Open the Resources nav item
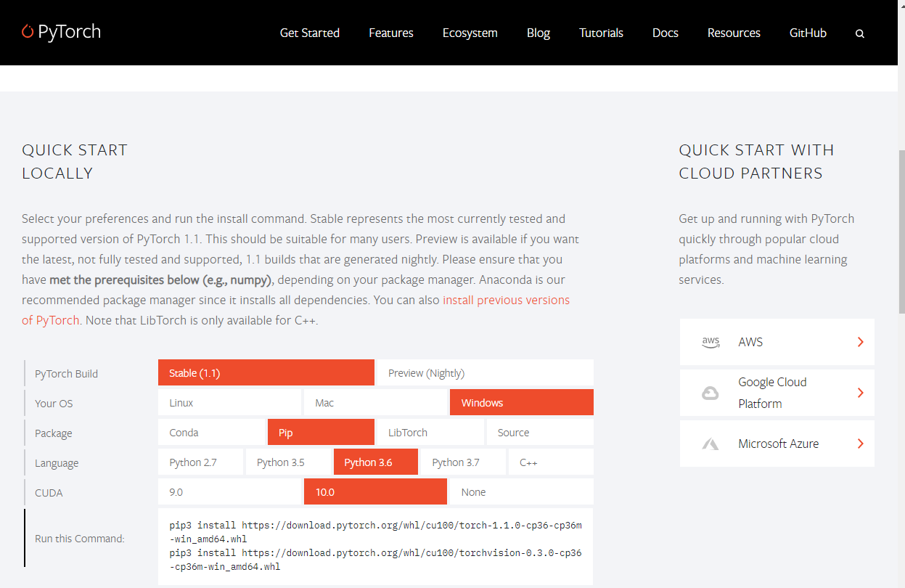The width and height of the screenshot is (905, 588). click(x=734, y=33)
